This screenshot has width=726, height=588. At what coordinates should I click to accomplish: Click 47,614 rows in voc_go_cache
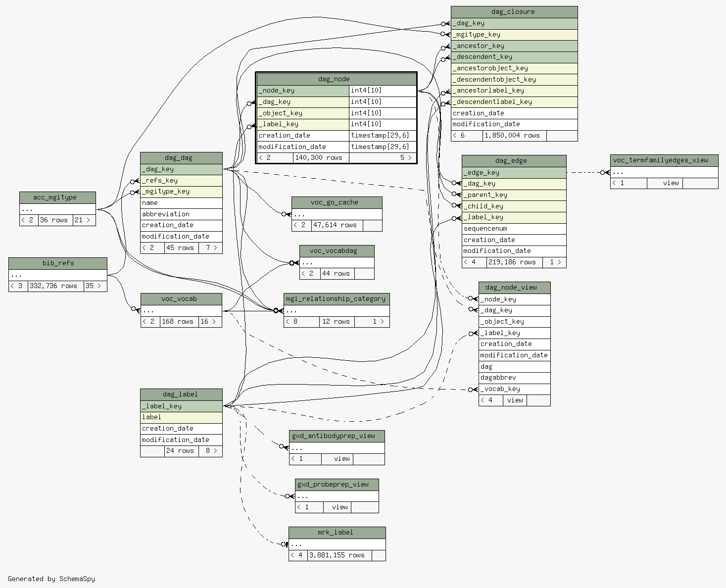click(x=337, y=225)
